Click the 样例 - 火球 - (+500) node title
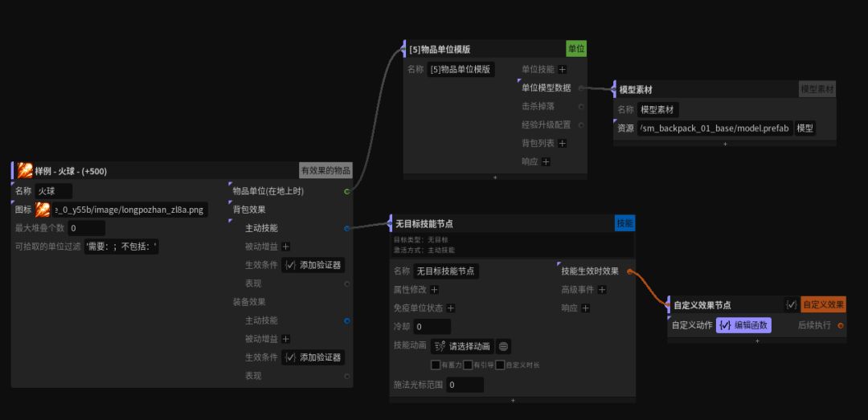The height and width of the screenshot is (420, 868). tap(71, 171)
